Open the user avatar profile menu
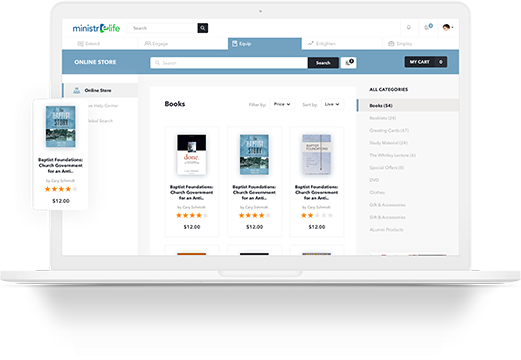The image size is (521, 360). click(446, 27)
